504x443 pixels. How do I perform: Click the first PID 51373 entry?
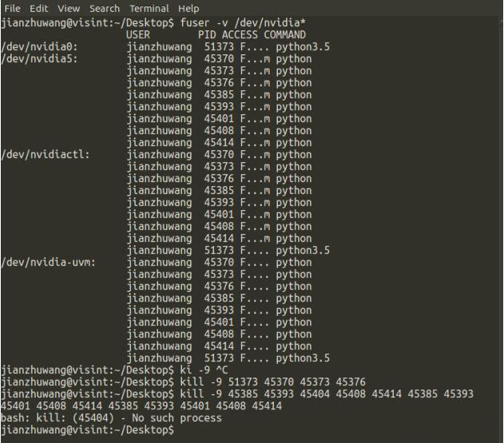tap(216, 47)
